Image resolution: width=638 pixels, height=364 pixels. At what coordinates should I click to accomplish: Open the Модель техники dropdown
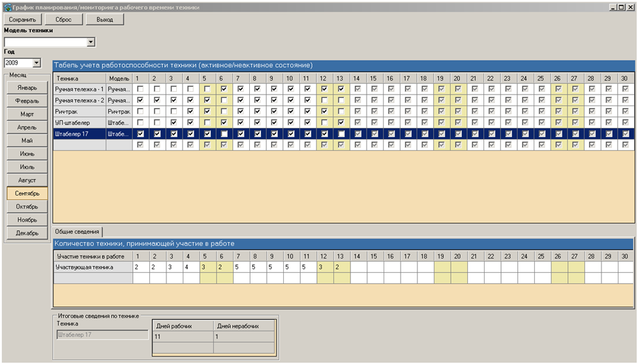pos(91,42)
